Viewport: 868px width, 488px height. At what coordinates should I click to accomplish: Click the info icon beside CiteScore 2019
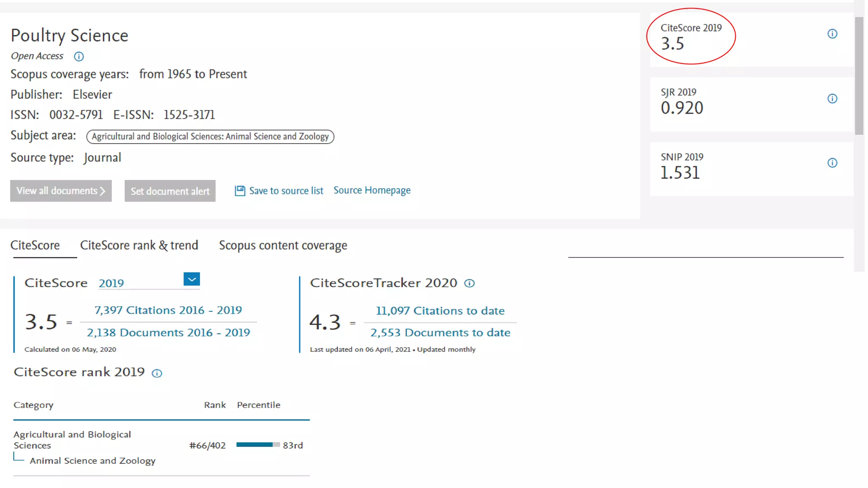832,34
